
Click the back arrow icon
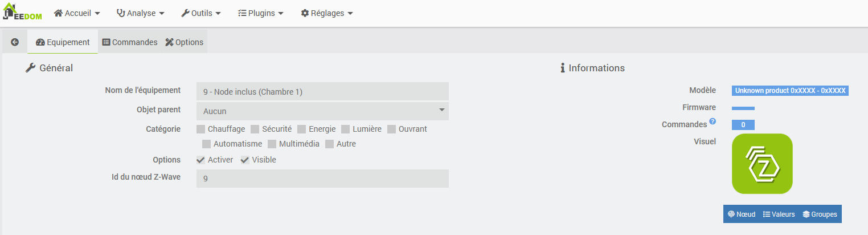coord(15,42)
